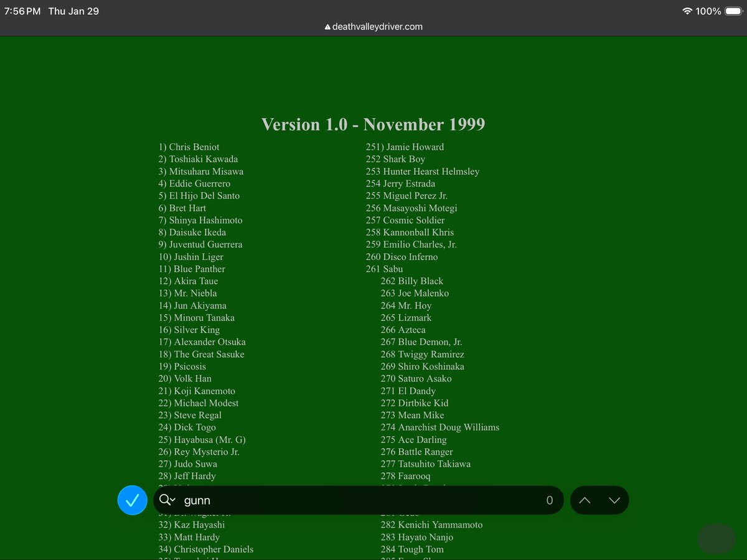Click '263 Joe Malenko' entry
The image size is (747, 560).
point(415,293)
